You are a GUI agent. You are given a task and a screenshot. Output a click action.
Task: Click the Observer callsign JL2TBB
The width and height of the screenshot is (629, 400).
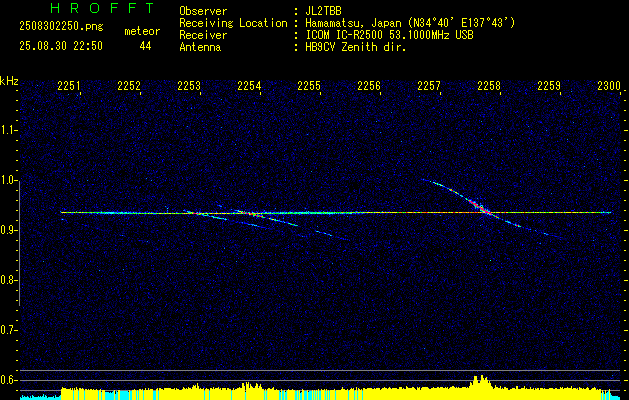click(323, 11)
